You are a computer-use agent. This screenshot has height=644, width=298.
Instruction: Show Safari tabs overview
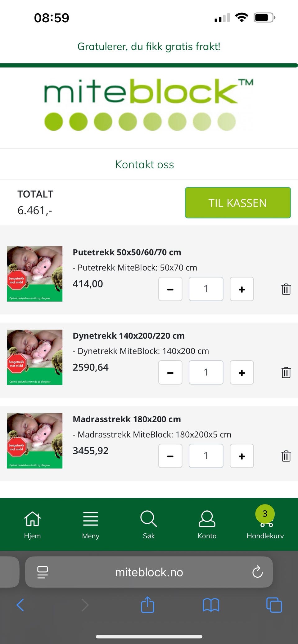(x=274, y=605)
